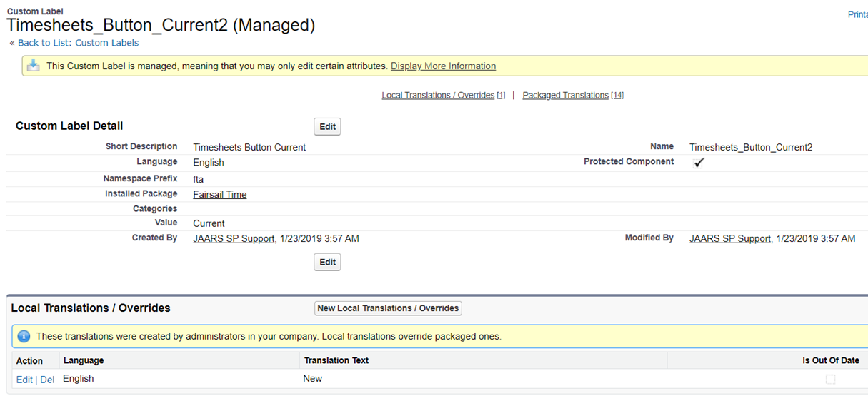Click the Protected Component checkmark
Viewport: 868px width, 401px height.
[x=699, y=163]
